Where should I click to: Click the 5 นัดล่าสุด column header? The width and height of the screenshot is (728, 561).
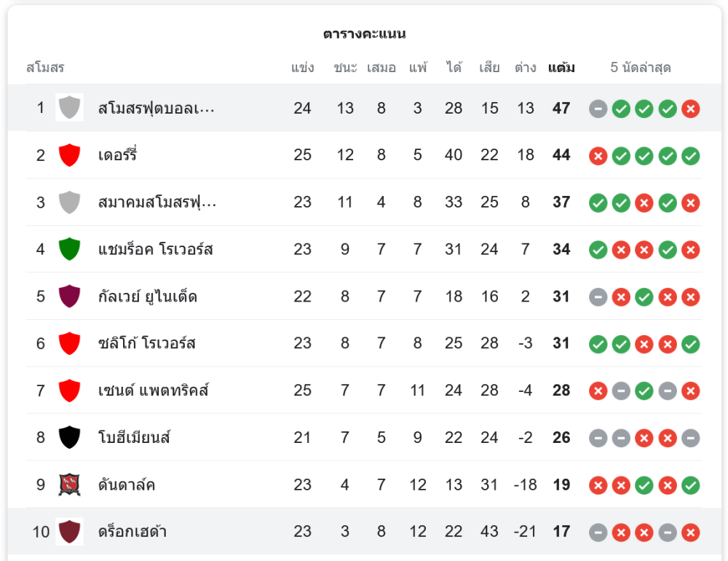pyautogui.click(x=641, y=68)
